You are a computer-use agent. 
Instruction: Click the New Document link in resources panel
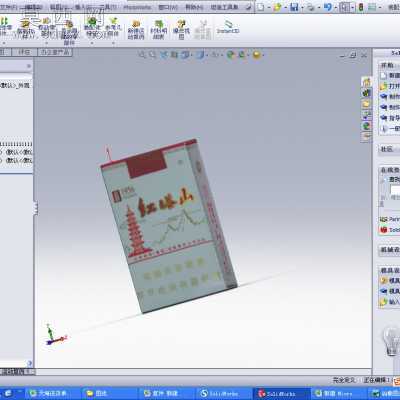tap(391, 75)
